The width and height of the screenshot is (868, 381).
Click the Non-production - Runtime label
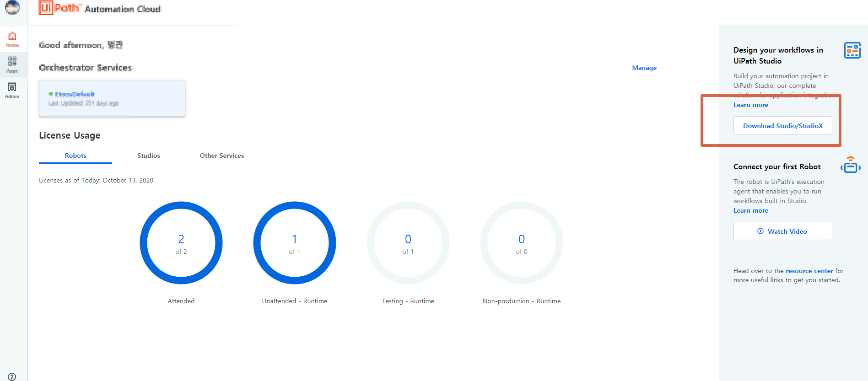pos(522,301)
